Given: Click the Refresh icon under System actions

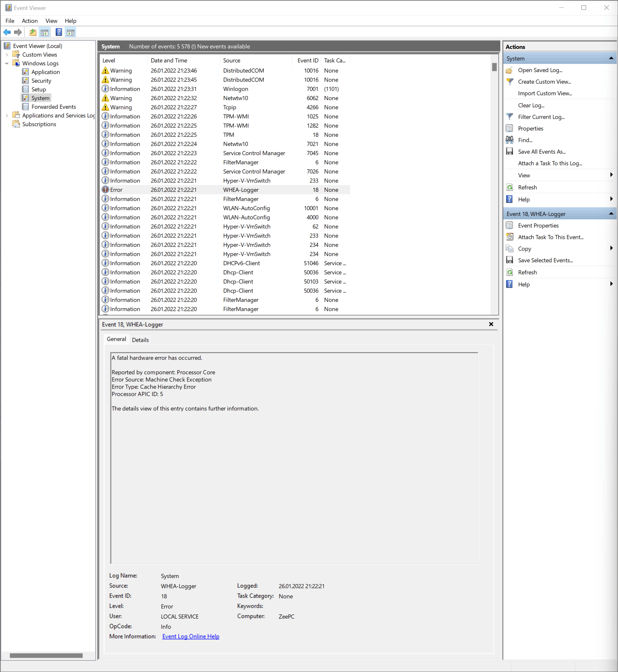Looking at the screenshot, I should pyautogui.click(x=510, y=187).
